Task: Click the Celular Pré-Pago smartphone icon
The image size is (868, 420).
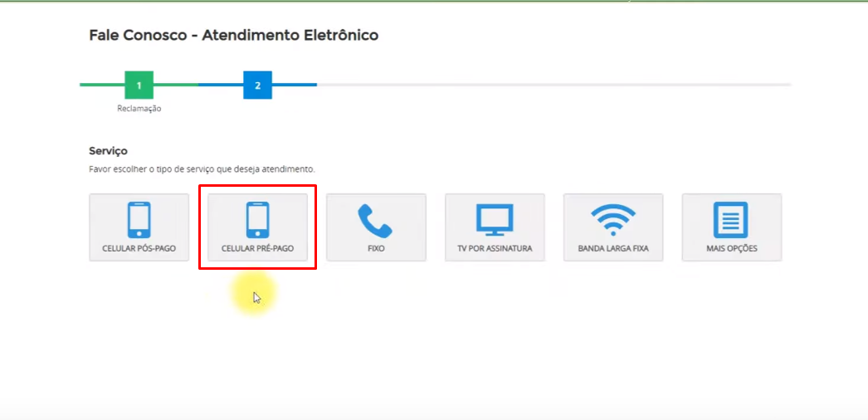Action: (x=257, y=220)
